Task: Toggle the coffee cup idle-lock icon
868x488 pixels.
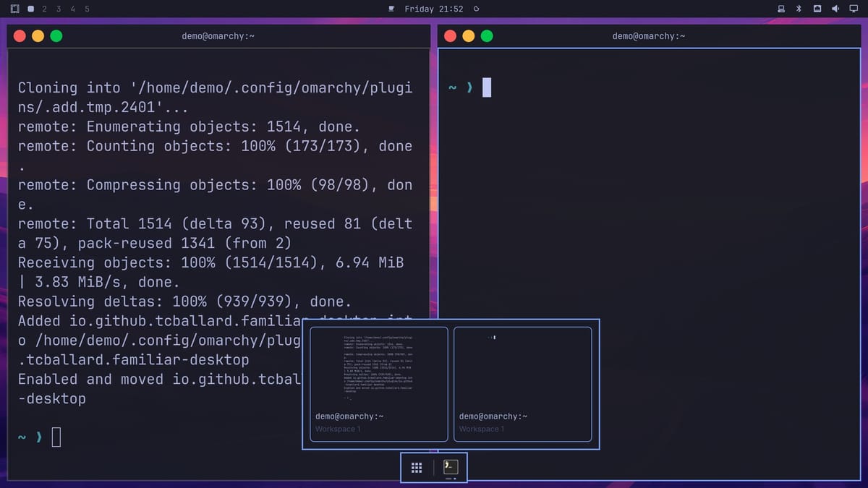Action: (x=391, y=9)
